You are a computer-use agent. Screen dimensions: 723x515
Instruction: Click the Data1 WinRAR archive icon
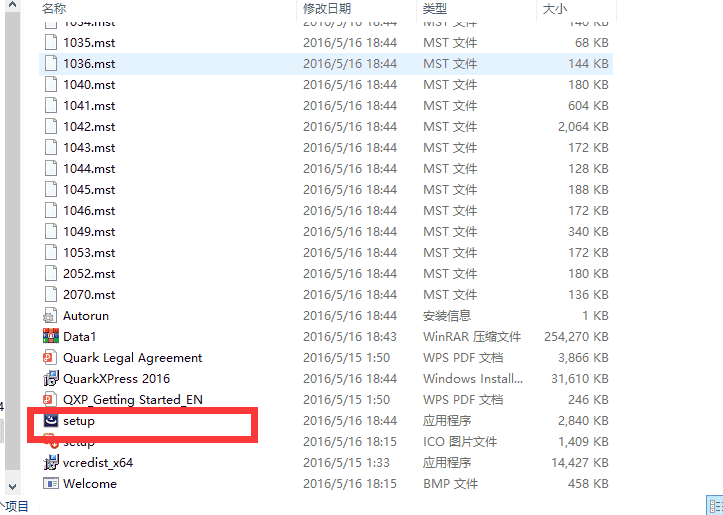(51, 336)
